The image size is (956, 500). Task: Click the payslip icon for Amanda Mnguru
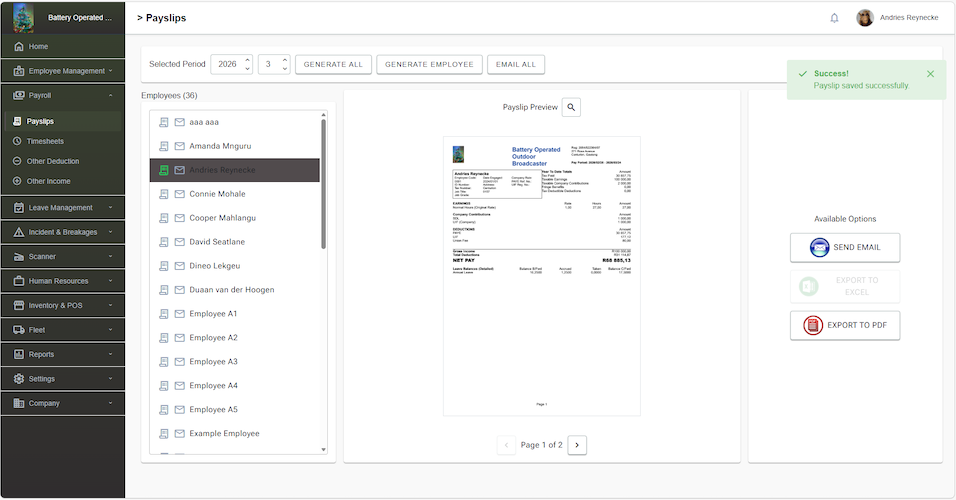(x=163, y=146)
